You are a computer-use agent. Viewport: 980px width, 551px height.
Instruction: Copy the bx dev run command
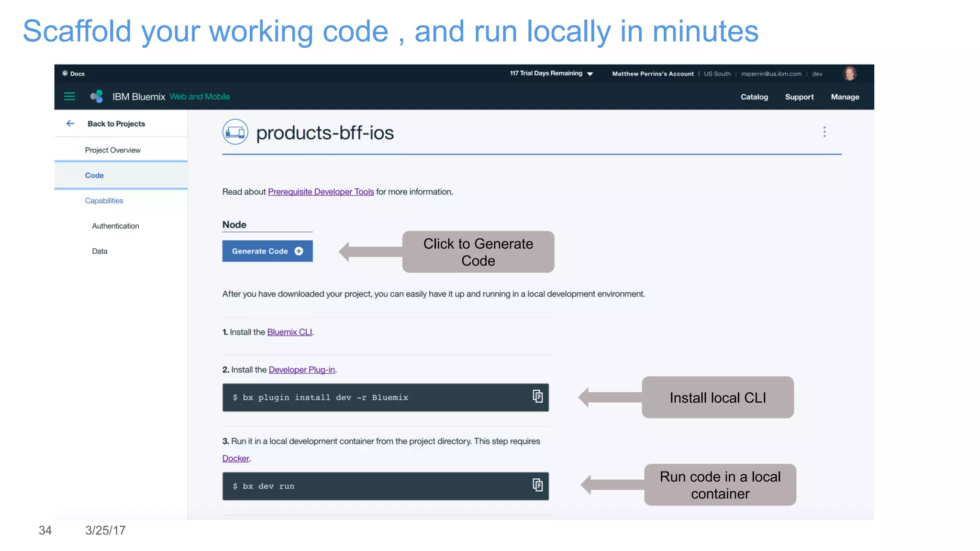(x=537, y=485)
